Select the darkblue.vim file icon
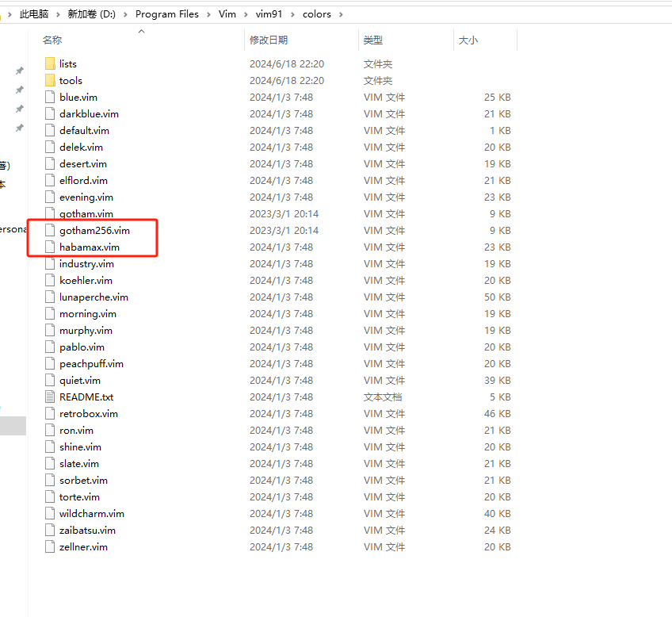 tap(50, 114)
